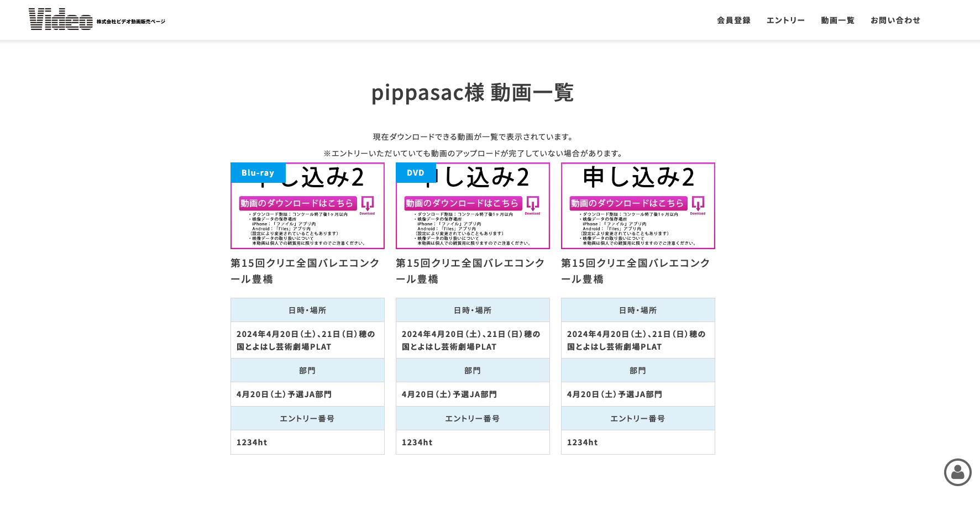Viewport: 980px width, 506px height.
Task: Click 株式会社ビデオ動画販売ページ header text
Action: (x=131, y=22)
